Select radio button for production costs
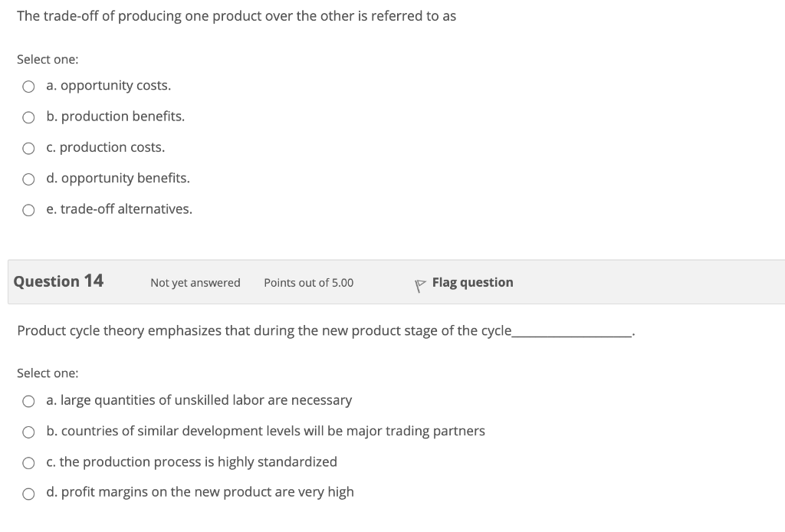 pos(28,148)
